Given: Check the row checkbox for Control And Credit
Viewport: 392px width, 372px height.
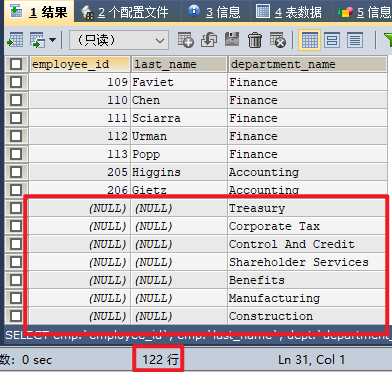Looking at the screenshot, I should tap(16, 244).
